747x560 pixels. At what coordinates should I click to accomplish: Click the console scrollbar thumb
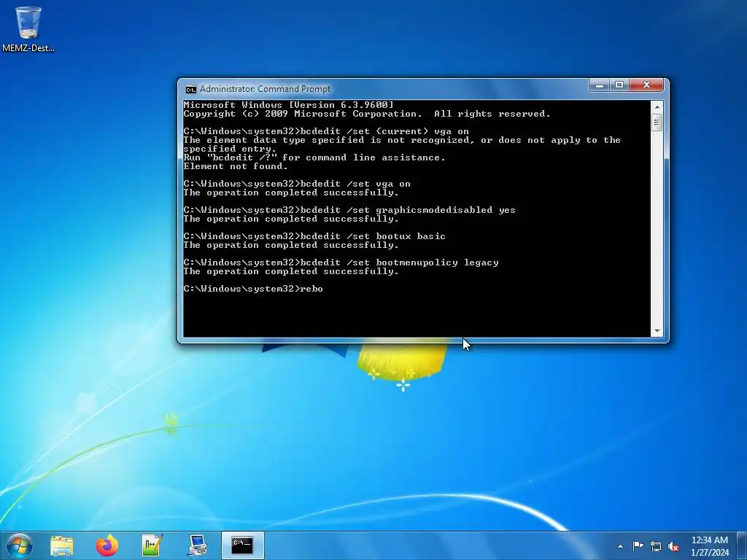tap(657, 122)
